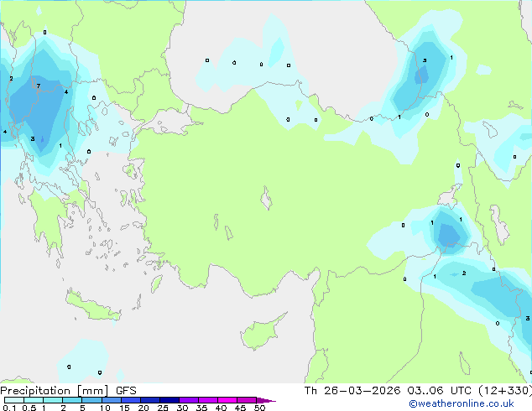The width and height of the screenshot is (532, 411).
Task: Click the legend label '0.5'
Action: tap(29, 408)
